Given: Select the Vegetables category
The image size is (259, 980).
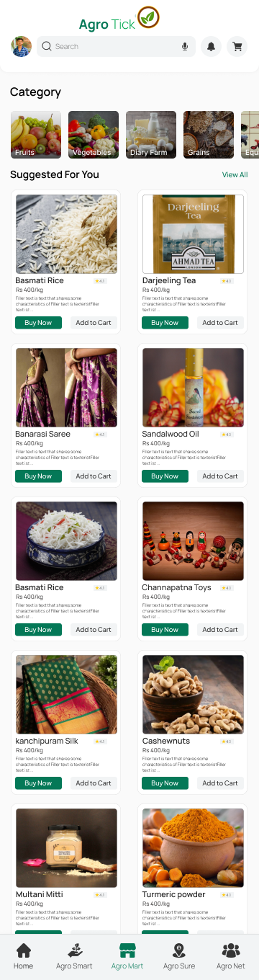Looking at the screenshot, I should [x=94, y=135].
